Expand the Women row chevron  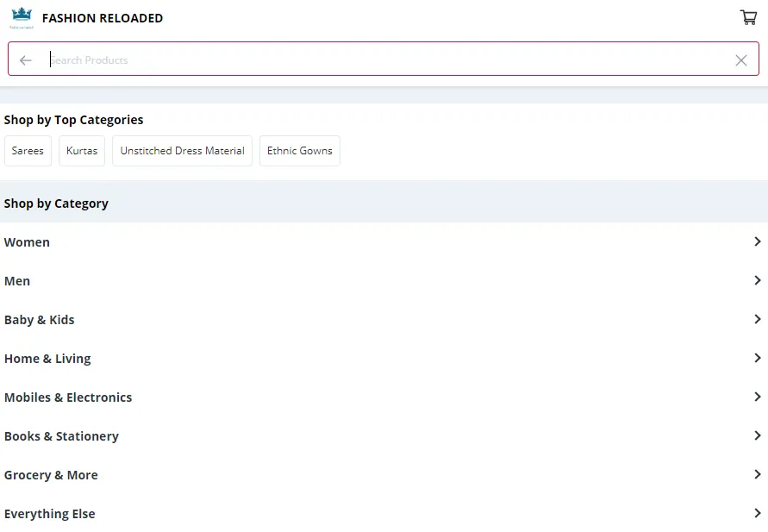coord(757,241)
